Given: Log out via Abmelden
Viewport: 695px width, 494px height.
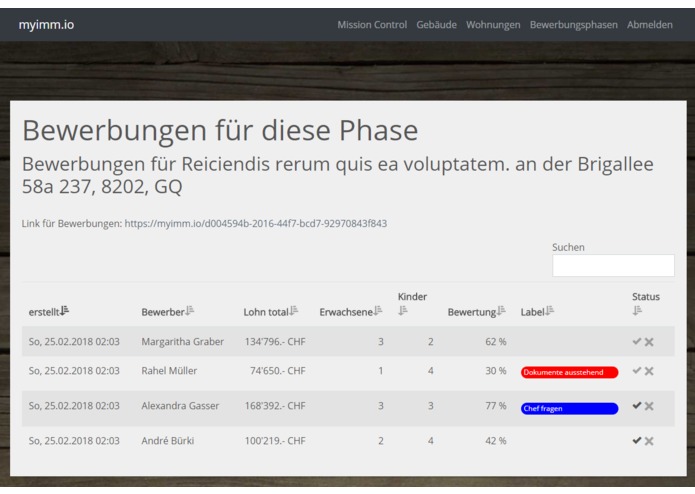Looking at the screenshot, I should [649, 25].
